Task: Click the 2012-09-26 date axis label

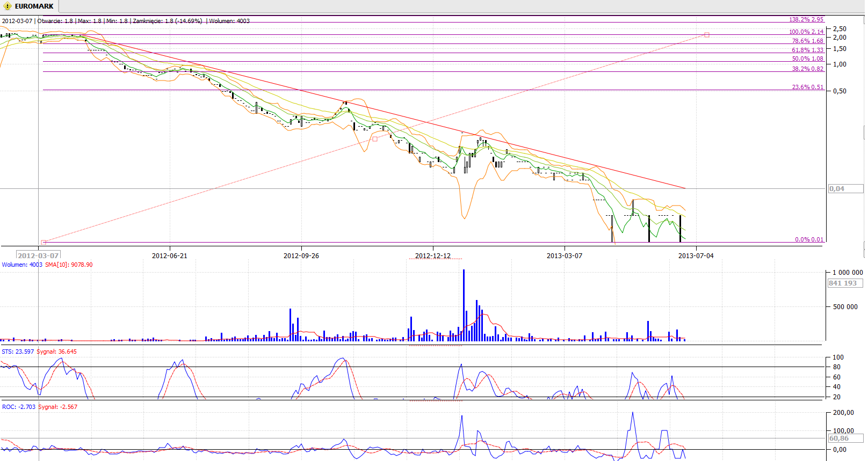Action: [301, 255]
